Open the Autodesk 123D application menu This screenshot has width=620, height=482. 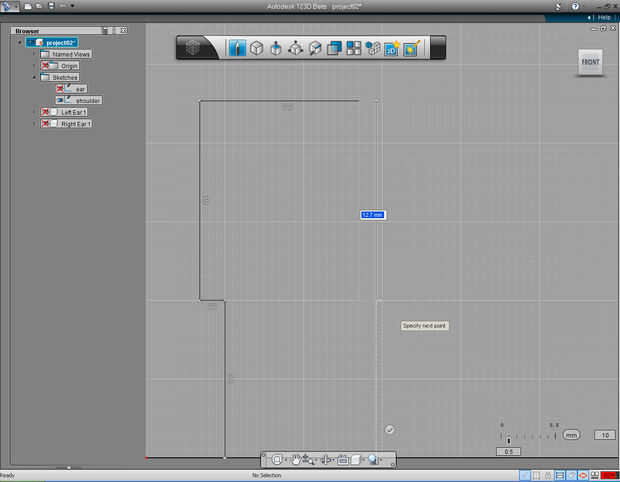click(6, 6)
